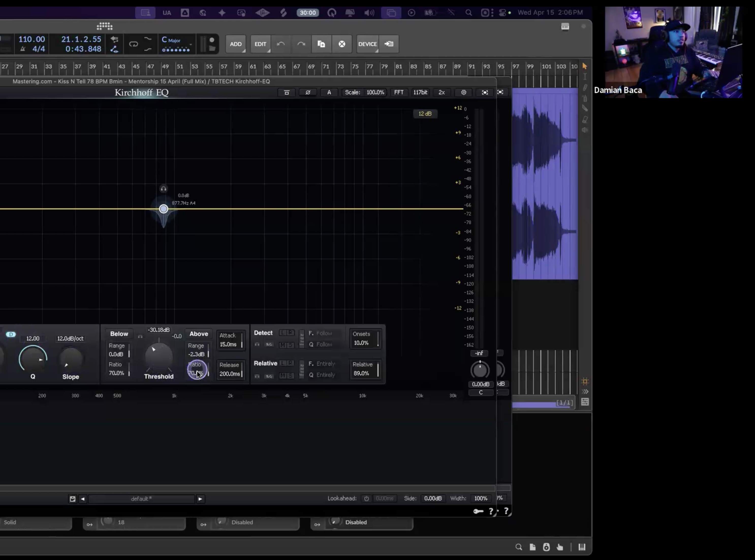This screenshot has height=560, width=755.
Task: Click the license key icon
Action: (478, 511)
